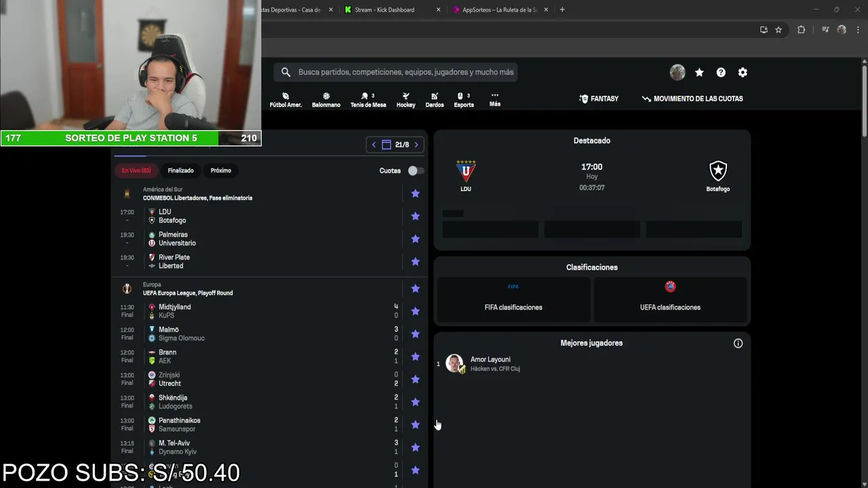Go to next date arrow
Image resolution: width=868 pixels, height=488 pixels.
tap(416, 144)
